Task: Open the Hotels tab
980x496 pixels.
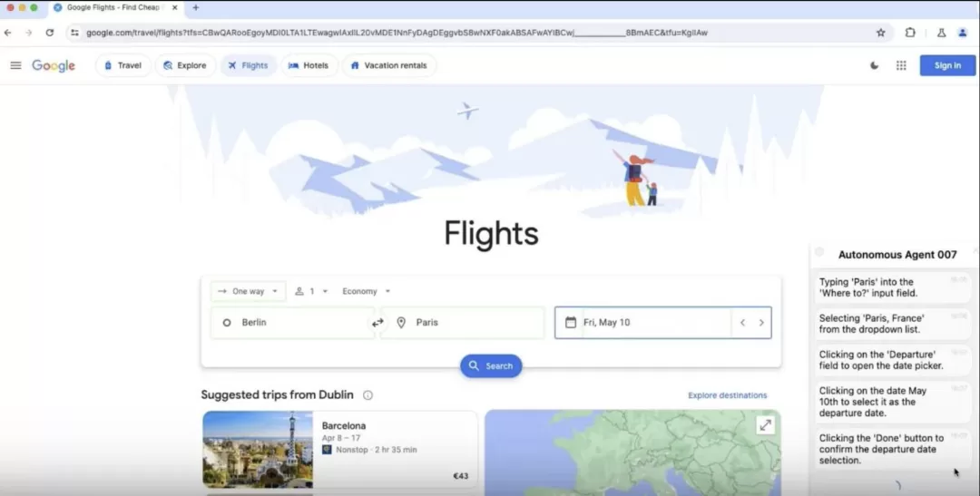Action: click(x=309, y=65)
